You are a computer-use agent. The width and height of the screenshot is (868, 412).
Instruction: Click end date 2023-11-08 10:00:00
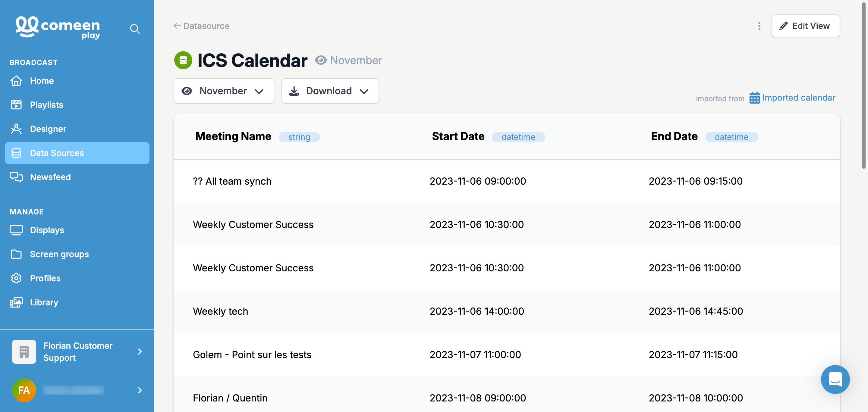696,398
